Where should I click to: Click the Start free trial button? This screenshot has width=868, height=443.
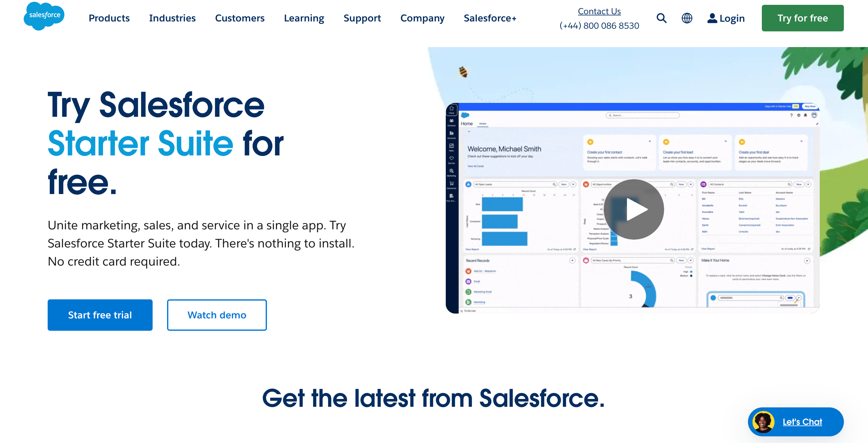click(x=100, y=315)
